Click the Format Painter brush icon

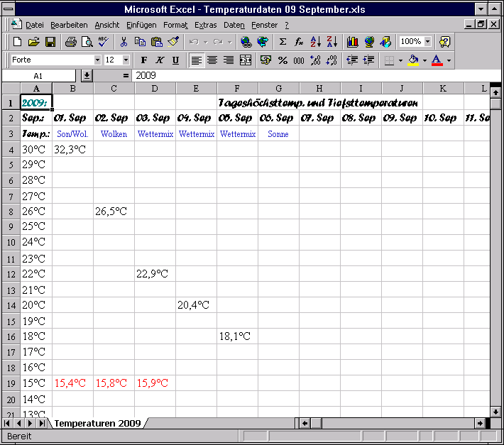(x=173, y=42)
